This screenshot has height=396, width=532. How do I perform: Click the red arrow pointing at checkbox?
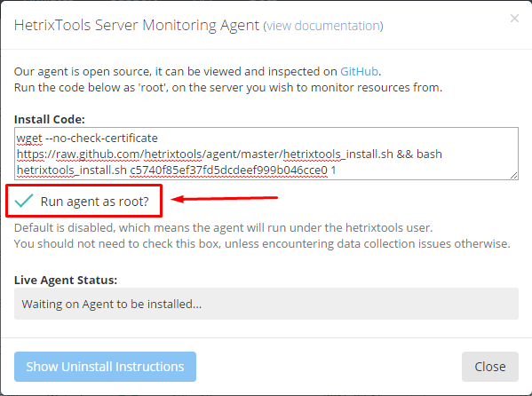pos(224,199)
